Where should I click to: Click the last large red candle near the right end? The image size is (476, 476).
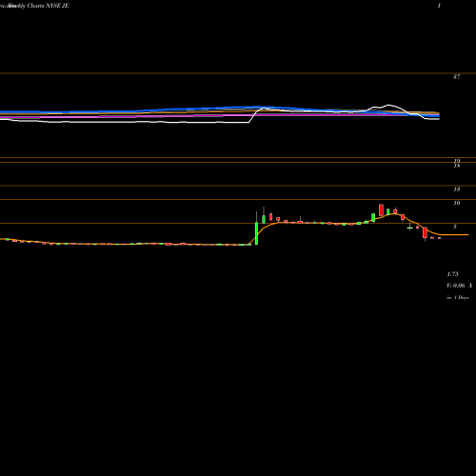[425, 233]
